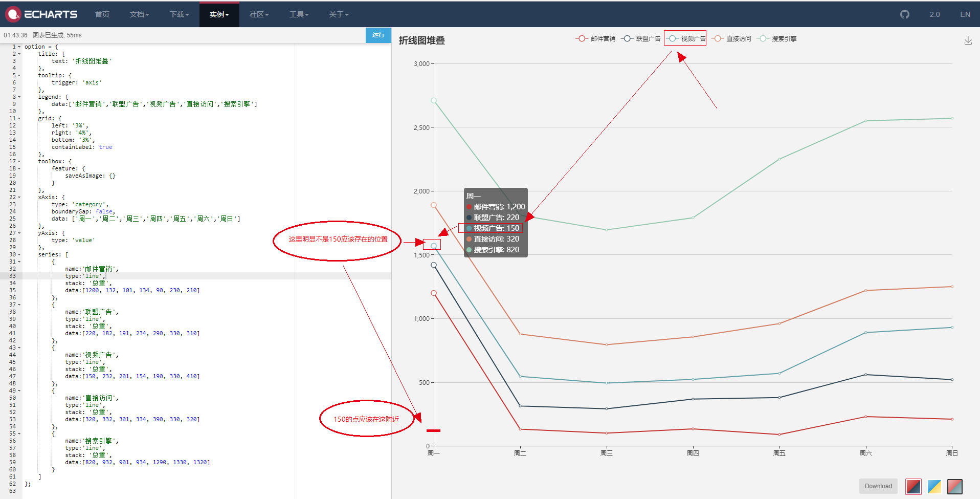Open the 社区 dropdown menu
The height and width of the screenshot is (499, 980).
tap(259, 14)
